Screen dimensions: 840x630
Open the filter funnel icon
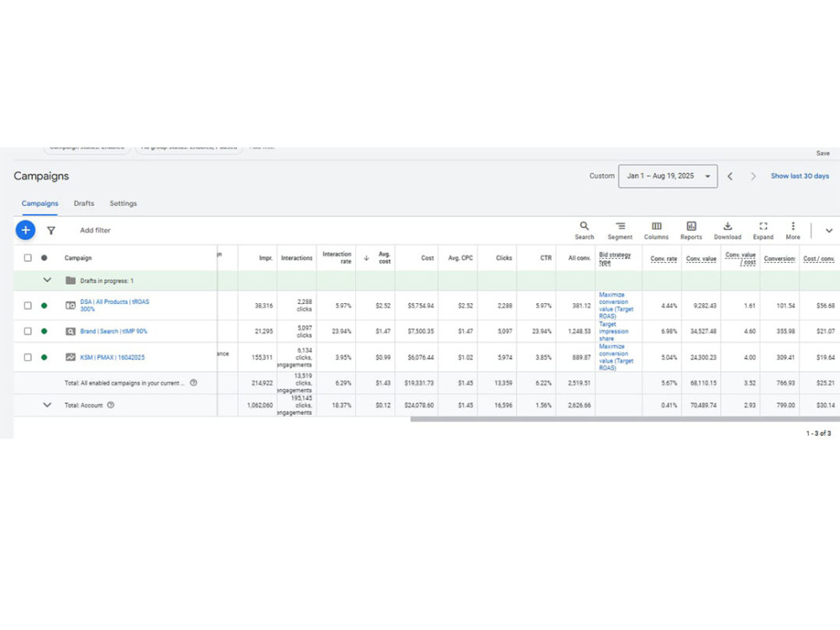[x=51, y=230]
